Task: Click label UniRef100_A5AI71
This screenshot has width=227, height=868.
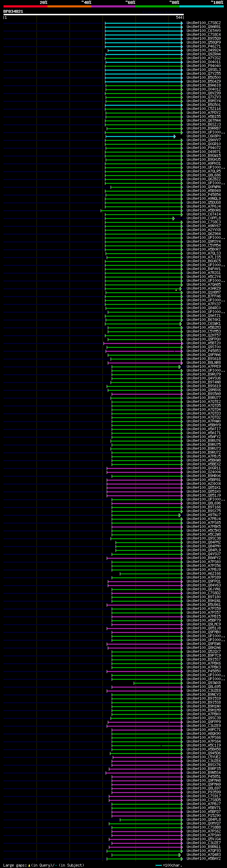Action: click(x=204, y=433)
